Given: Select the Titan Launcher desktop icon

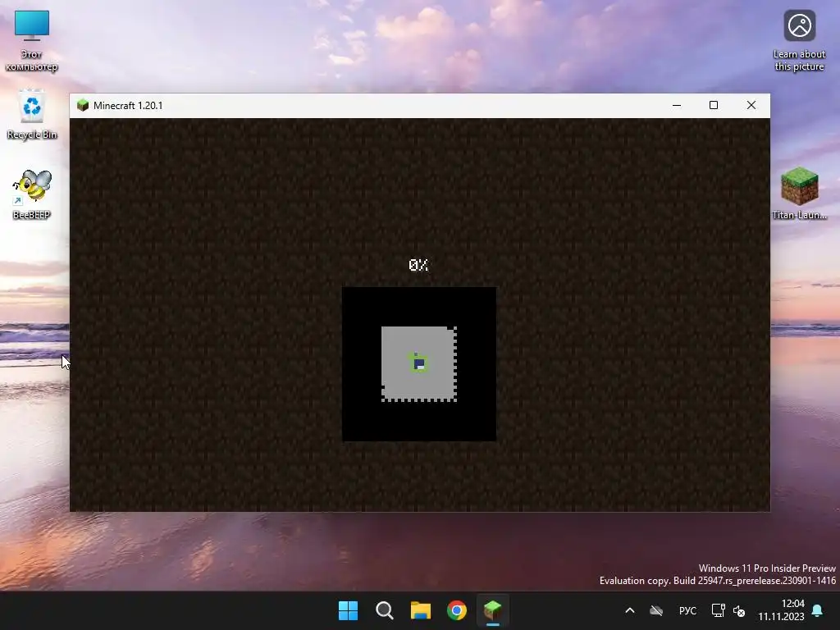Looking at the screenshot, I should [x=799, y=193].
